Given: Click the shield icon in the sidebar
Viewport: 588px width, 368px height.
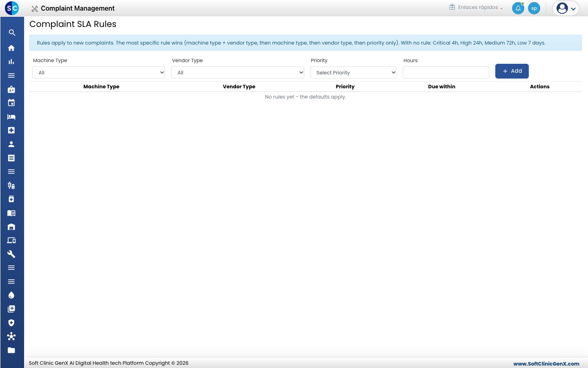Looking at the screenshot, I should tap(11, 323).
